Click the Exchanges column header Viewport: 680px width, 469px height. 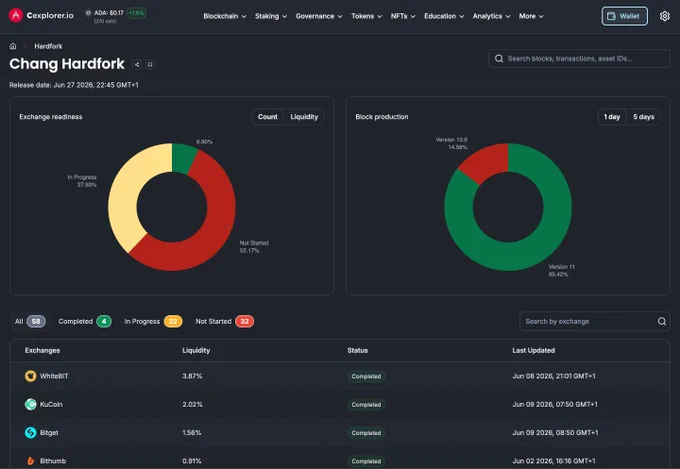[42, 350]
